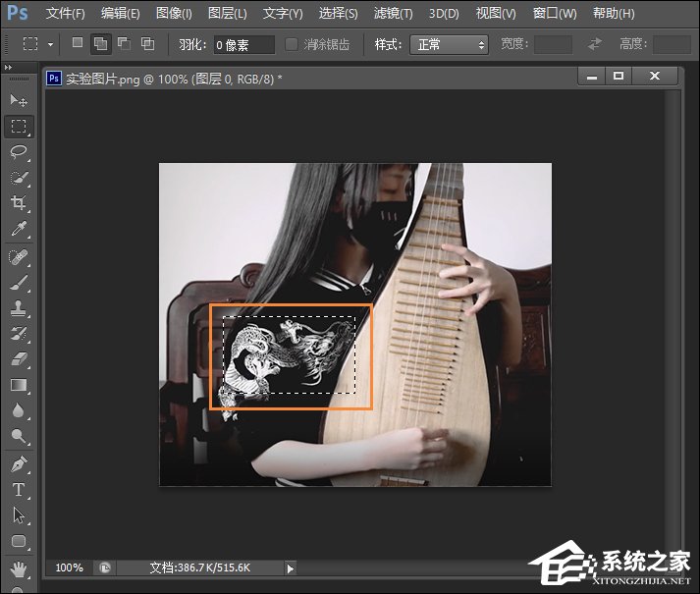Activate the Horizontal Type tool
700x594 pixels.
[19, 489]
